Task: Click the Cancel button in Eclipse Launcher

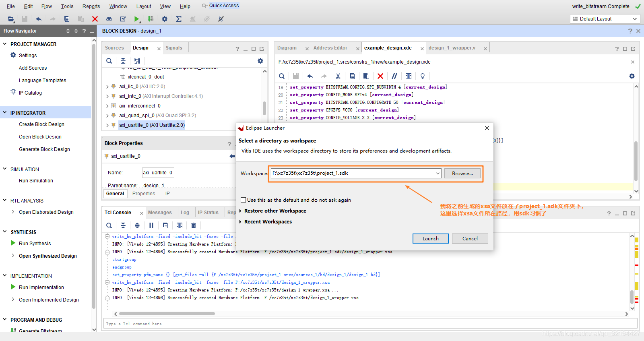Action: click(470, 239)
